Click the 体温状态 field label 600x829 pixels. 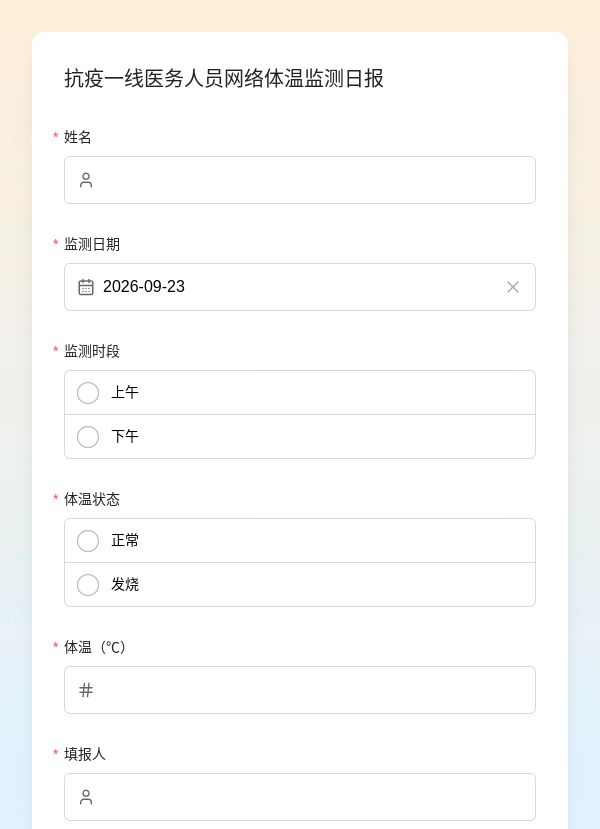[92, 499]
